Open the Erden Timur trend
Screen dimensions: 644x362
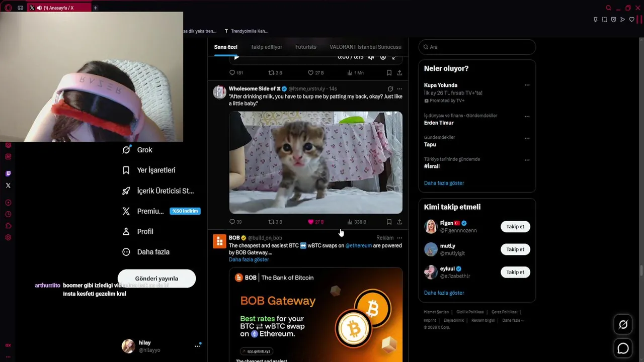(x=439, y=123)
